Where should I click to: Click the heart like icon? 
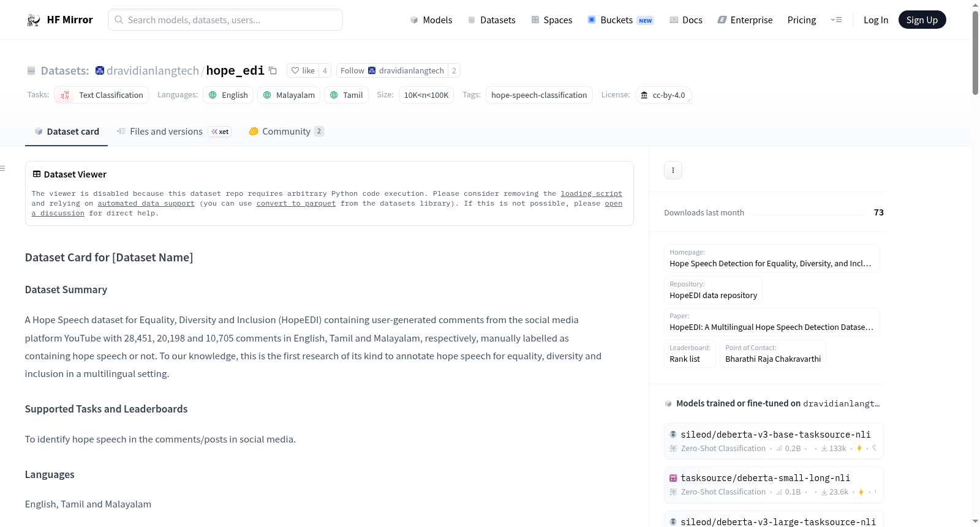(x=295, y=71)
